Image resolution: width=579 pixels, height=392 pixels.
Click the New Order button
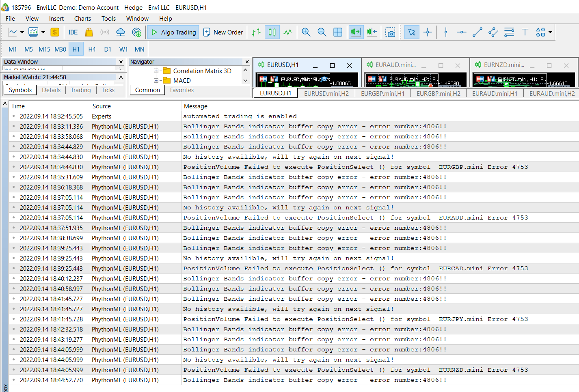pyautogui.click(x=223, y=32)
